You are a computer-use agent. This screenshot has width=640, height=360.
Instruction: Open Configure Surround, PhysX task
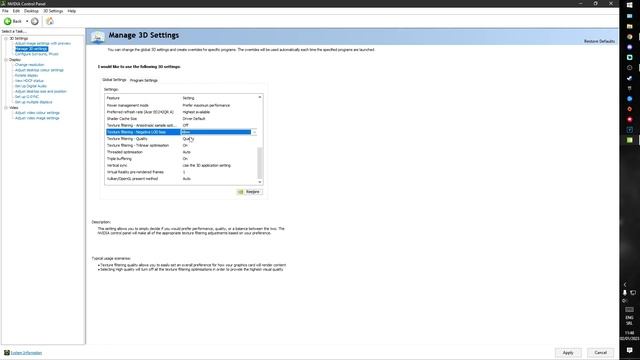click(37, 54)
